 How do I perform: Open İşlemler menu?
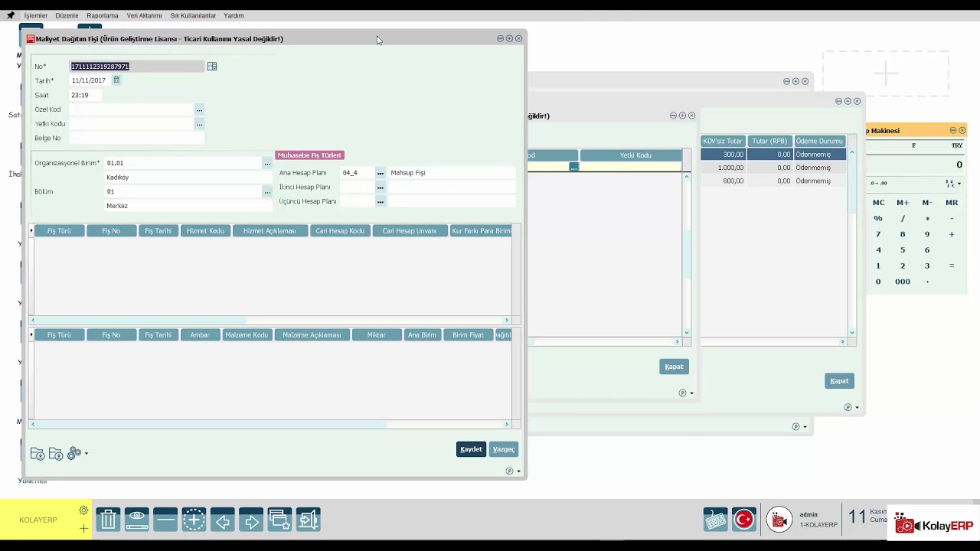[x=35, y=15]
